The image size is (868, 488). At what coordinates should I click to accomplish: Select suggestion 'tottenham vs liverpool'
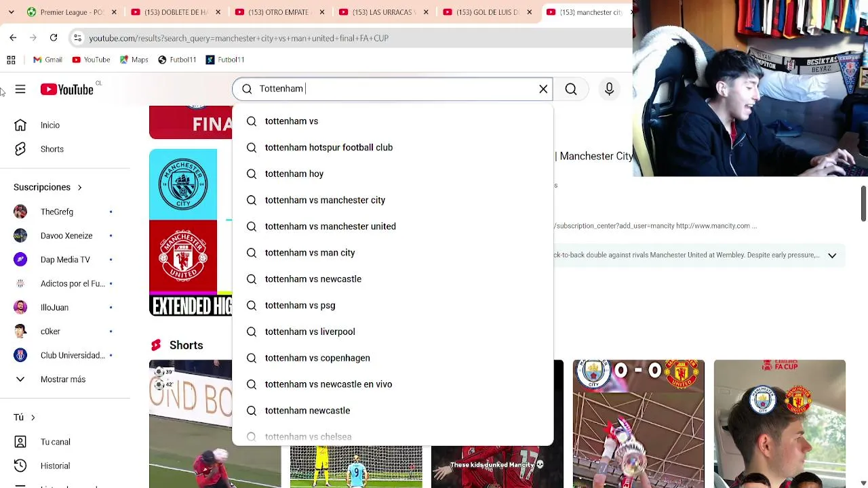(393, 332)
